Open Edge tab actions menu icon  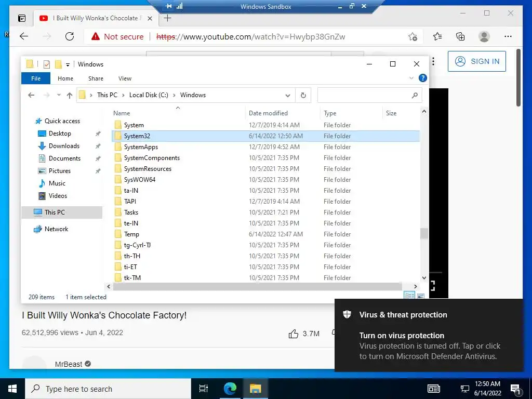(x=22, y=18)
